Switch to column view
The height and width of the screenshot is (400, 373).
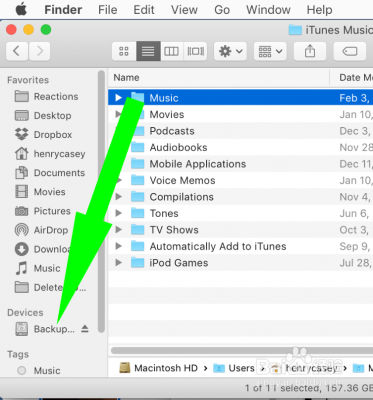pyautogui.click(x=172, y=51)
